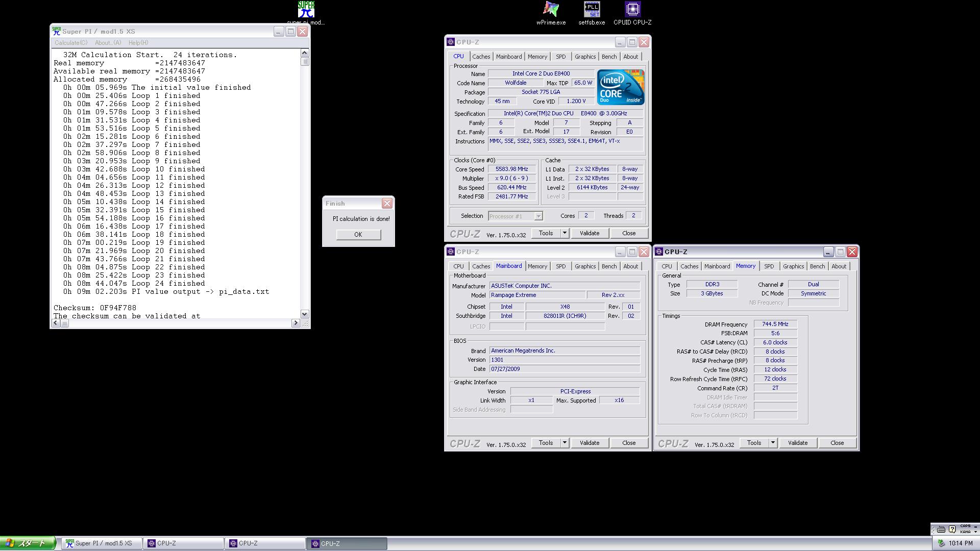
Task: Click the system tray network icon
Action: point(941,543)
